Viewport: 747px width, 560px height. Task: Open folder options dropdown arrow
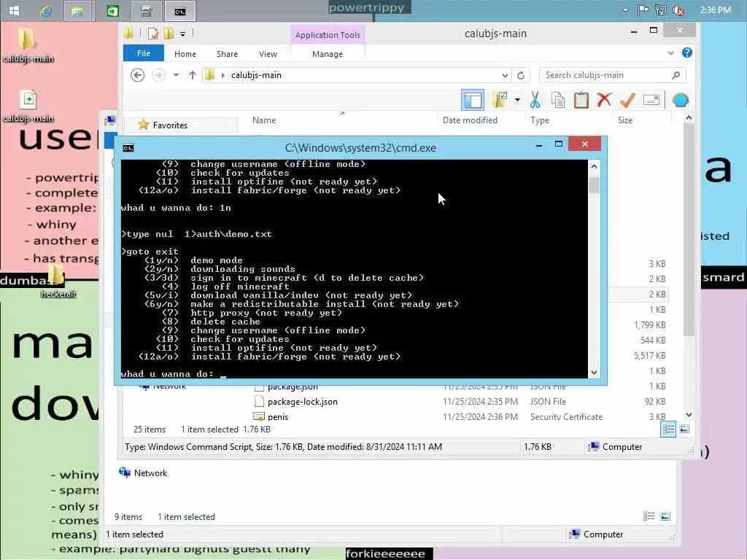pos(517,100)
